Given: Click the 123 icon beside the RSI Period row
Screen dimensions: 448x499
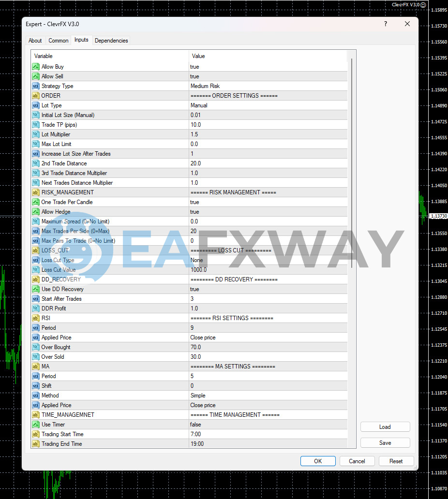Looking at the screenshot, I should click(x=35, y=327).
